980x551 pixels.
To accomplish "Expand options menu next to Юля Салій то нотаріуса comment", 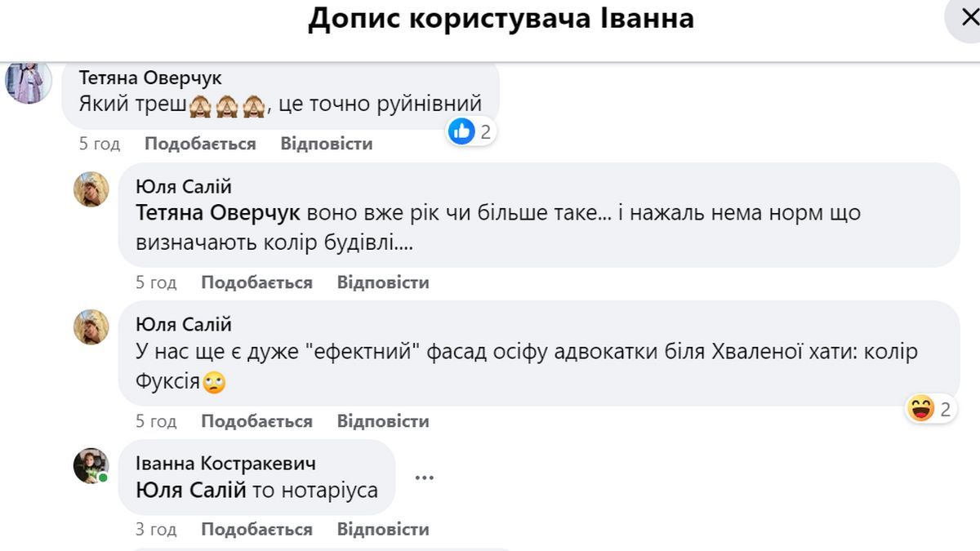I will coord(425,478).
